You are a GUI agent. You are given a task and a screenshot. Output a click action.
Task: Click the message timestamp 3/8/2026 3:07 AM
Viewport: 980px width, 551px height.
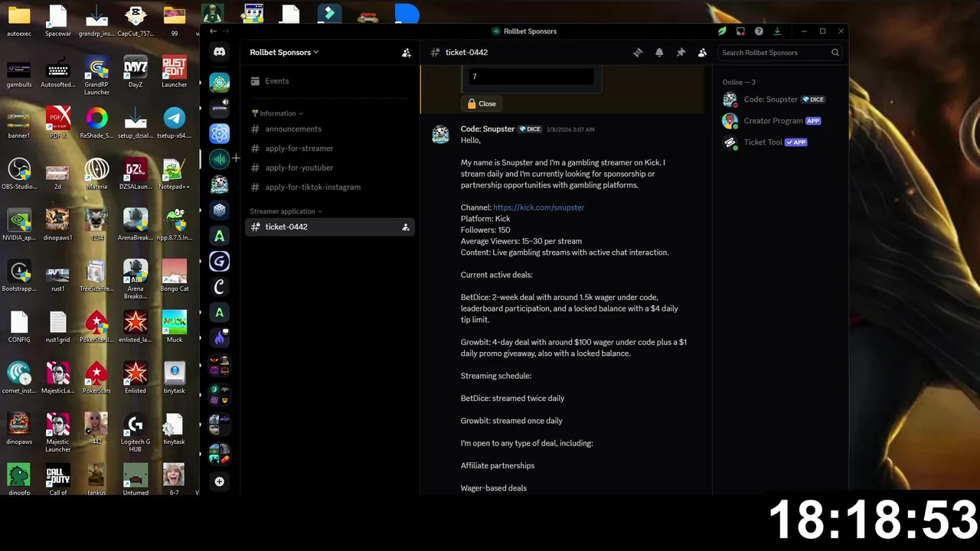pos(570,129)
